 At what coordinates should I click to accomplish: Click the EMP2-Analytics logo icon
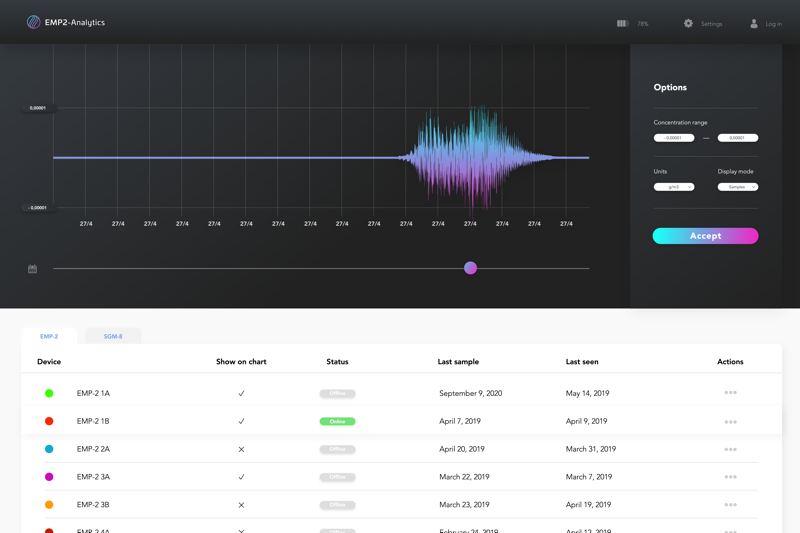tap(34, 22)
